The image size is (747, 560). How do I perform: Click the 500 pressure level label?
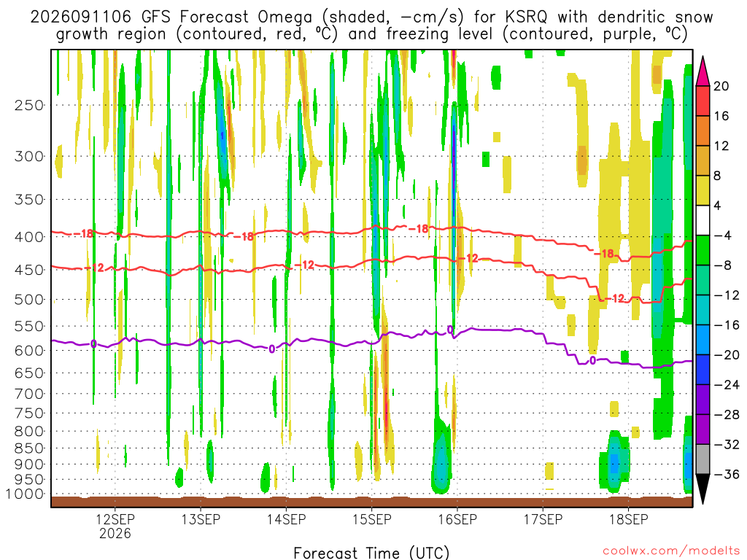(x=29, y=300)
